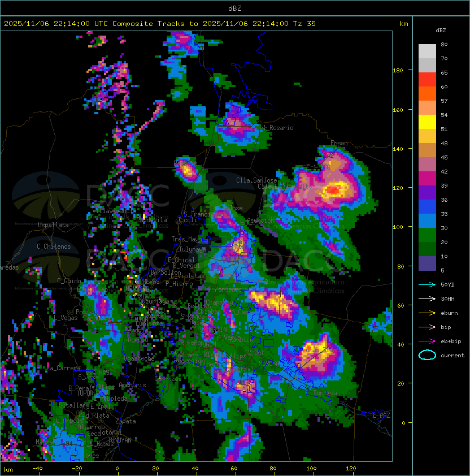Select the magenta dBZ color band
This screenshot has height=476, width=470.
pos(427,179)
